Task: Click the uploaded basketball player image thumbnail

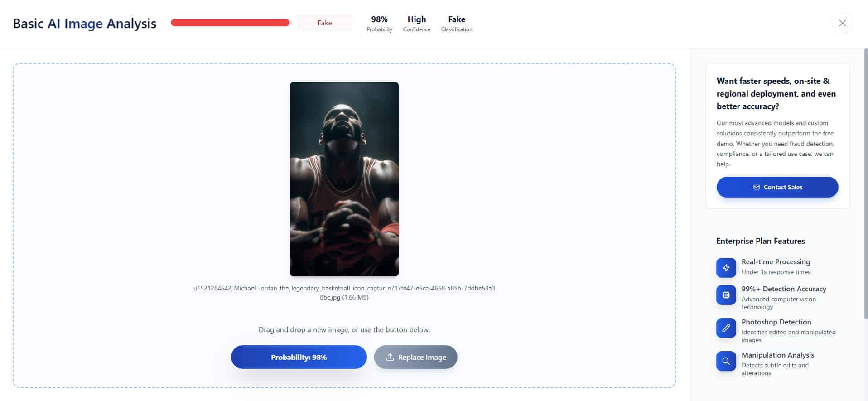Action: (344, 179)
